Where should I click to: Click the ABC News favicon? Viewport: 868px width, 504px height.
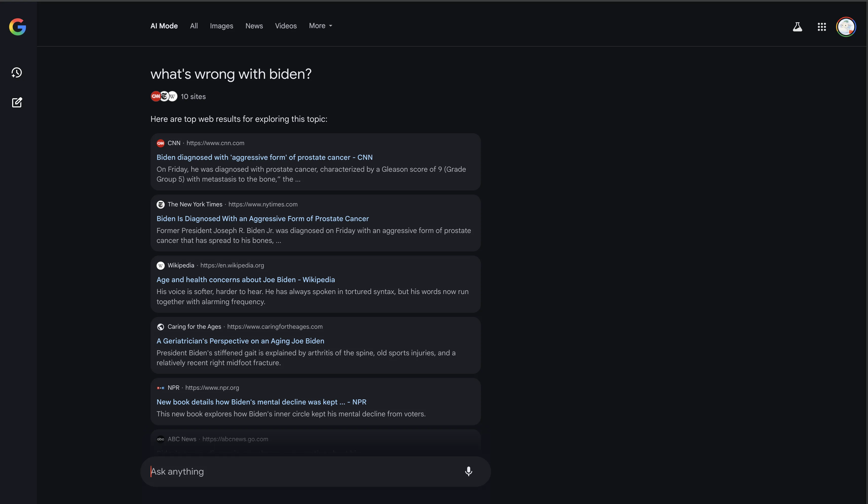tap(161, 439)
